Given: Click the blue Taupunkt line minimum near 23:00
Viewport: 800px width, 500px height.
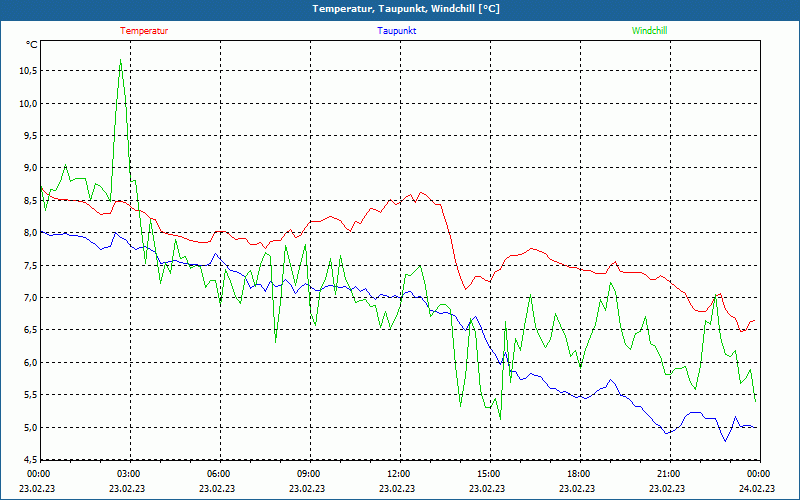Looking at the screenshot, I should (x=724, y=441).
